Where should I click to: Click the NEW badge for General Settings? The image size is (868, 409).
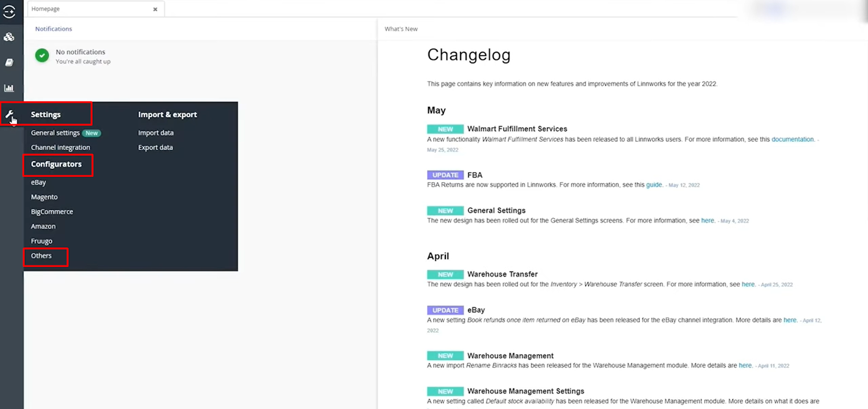pyautogui.click(x=445, y=211)
